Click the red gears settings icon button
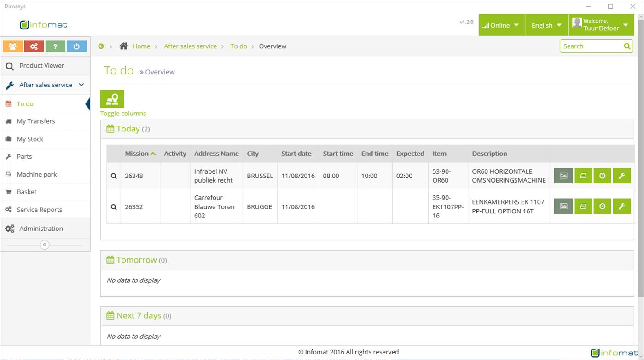 [34, 46]
